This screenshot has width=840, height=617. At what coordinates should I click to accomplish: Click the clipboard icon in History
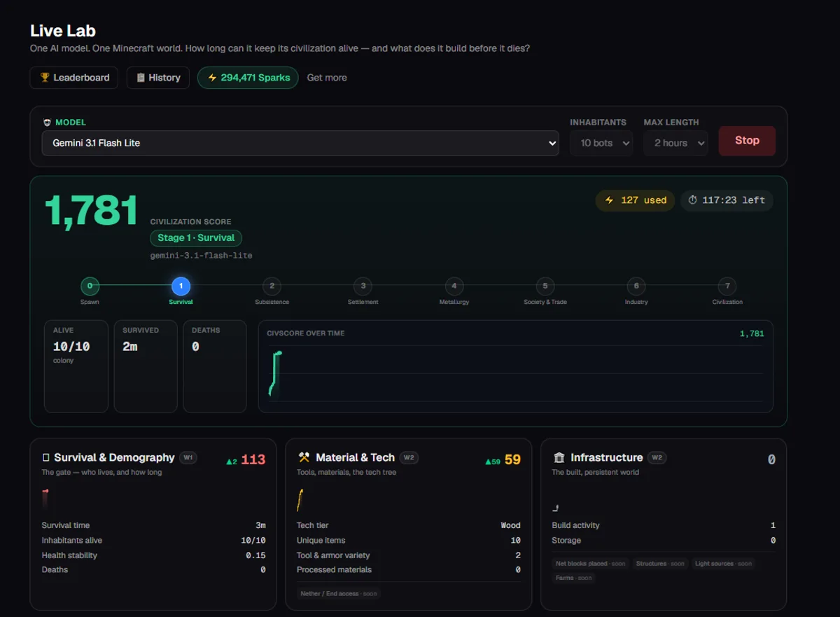(141, 78)
